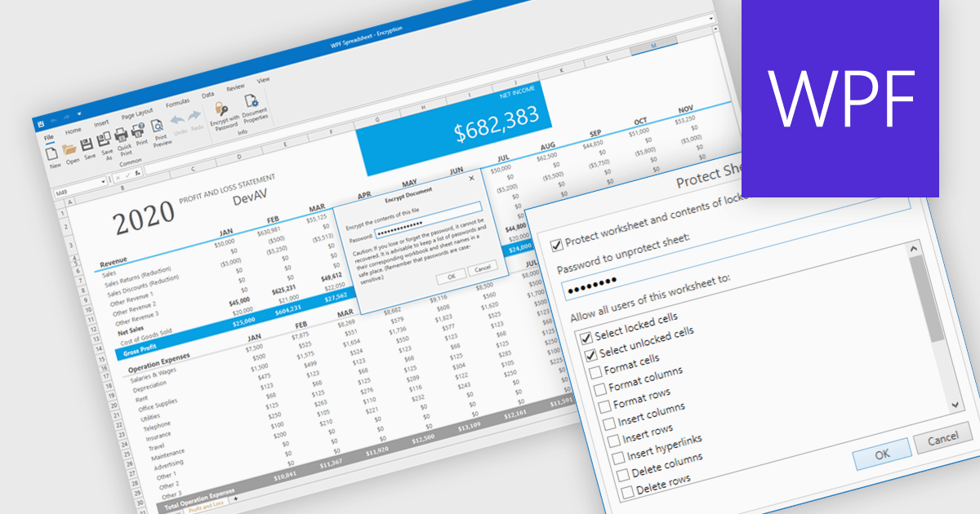The height and width of the screenshot is (514, 980).
Task: Enable the Insert rows permission
Action: coord(614,441)
